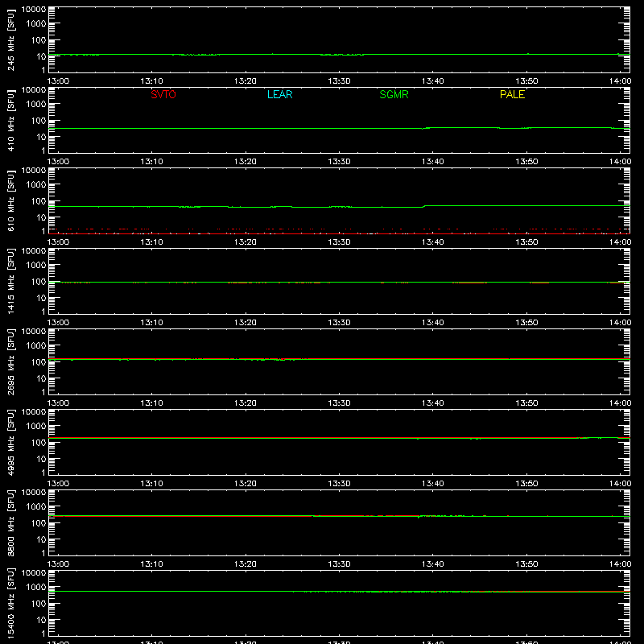Click the red baseline trace in 610 MHz panel
The image size is (644, 644).
click(339, 233)
